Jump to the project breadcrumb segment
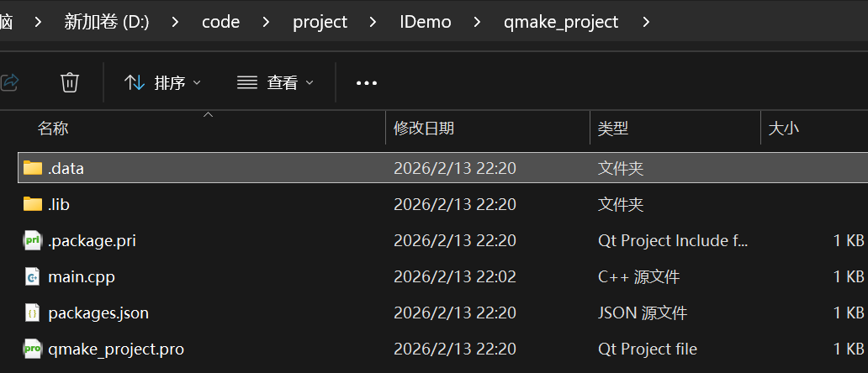 320,23
